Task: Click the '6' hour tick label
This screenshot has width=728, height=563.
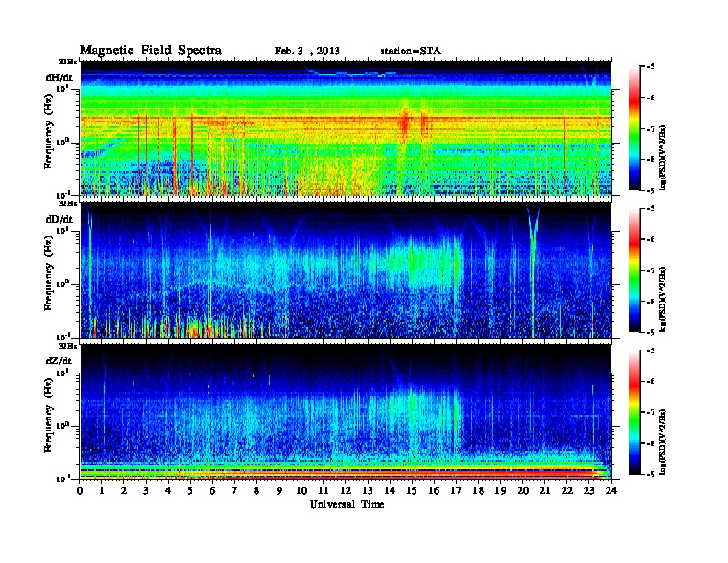Action: click(213, 491)
